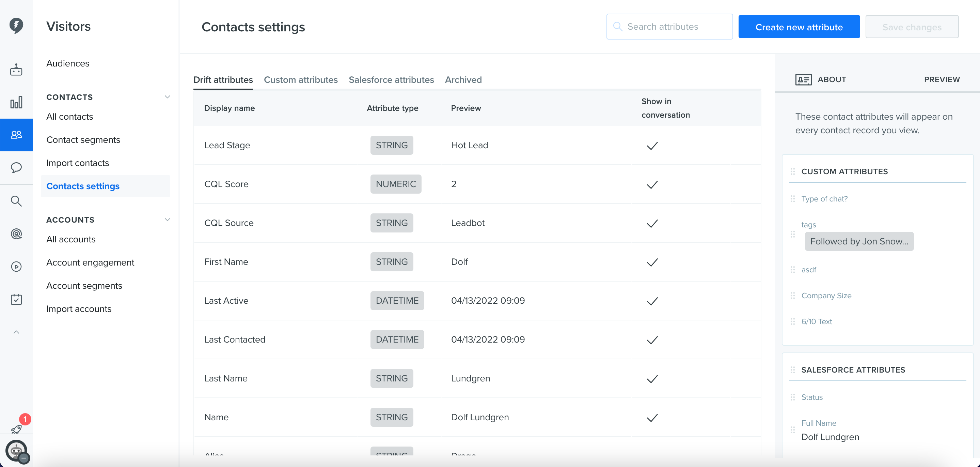
Task: Click Create new attribute button
Action: pyautogui.click(x=799, y=27)
